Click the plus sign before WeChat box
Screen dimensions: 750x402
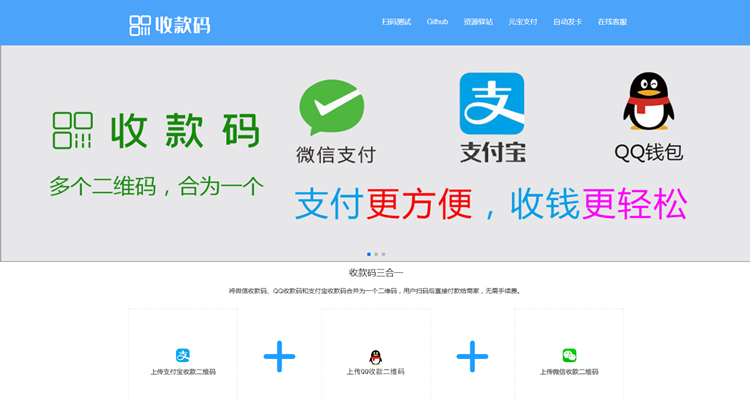point(472,357)
